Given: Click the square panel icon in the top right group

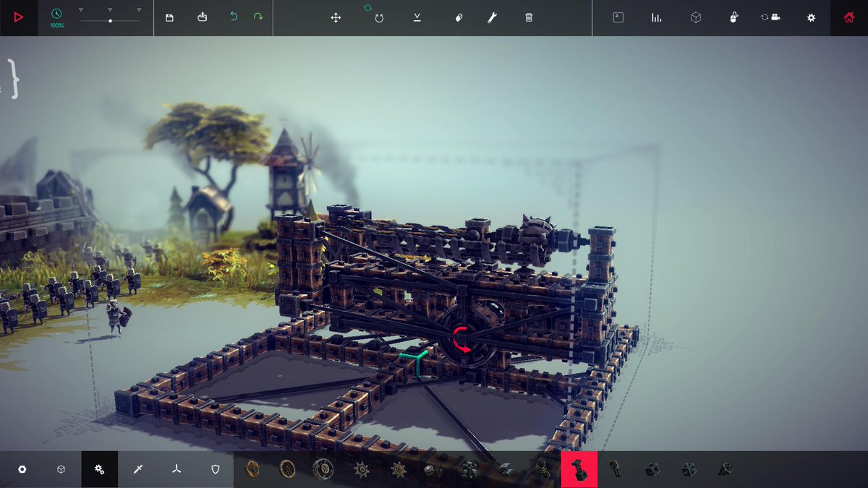Looking at the screenshot, I should pyautogui.click(x=618, y=17).
